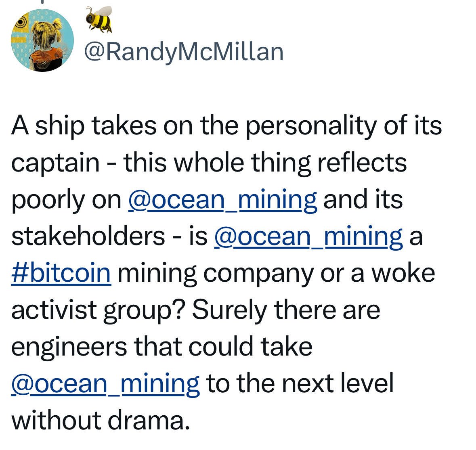Click the phrase 'activist group? Surely there are'

tap(195, 311)
